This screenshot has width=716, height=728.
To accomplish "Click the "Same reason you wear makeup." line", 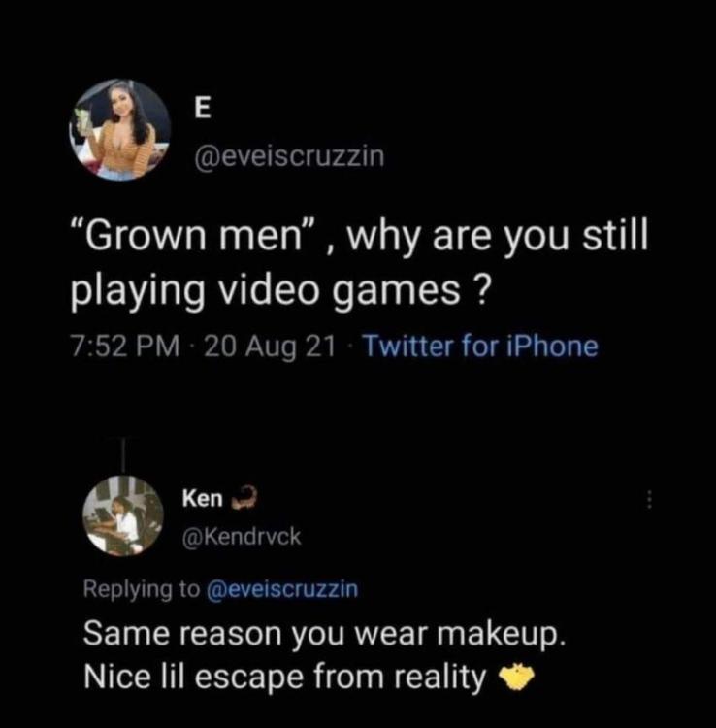I will pyautogui.click(x=323, y=636).
